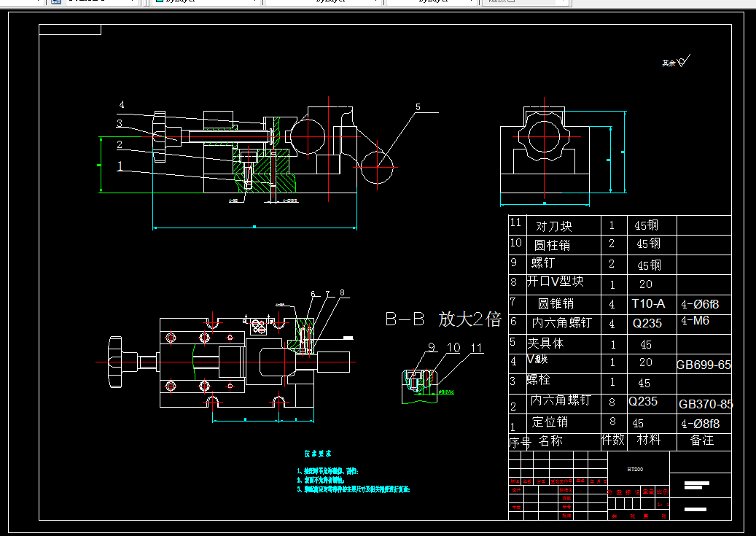Select the 开口V型块 part name
This screenshot has height=536, width=756.
(555, 281)
